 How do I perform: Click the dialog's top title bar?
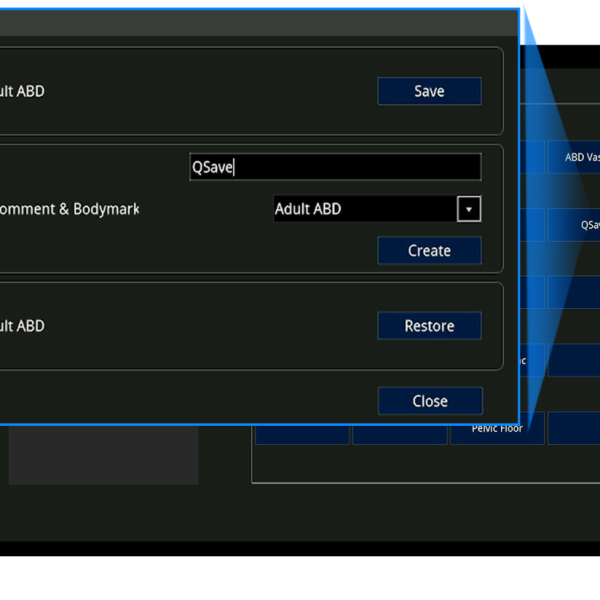pyautogui.click(x=260, y=23)
